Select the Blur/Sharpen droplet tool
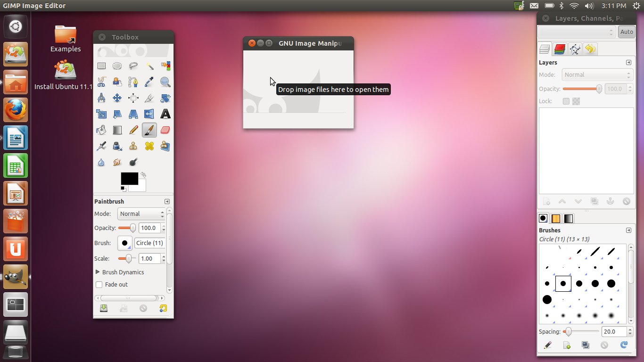 pyautogui.click(x=101, y=162)
